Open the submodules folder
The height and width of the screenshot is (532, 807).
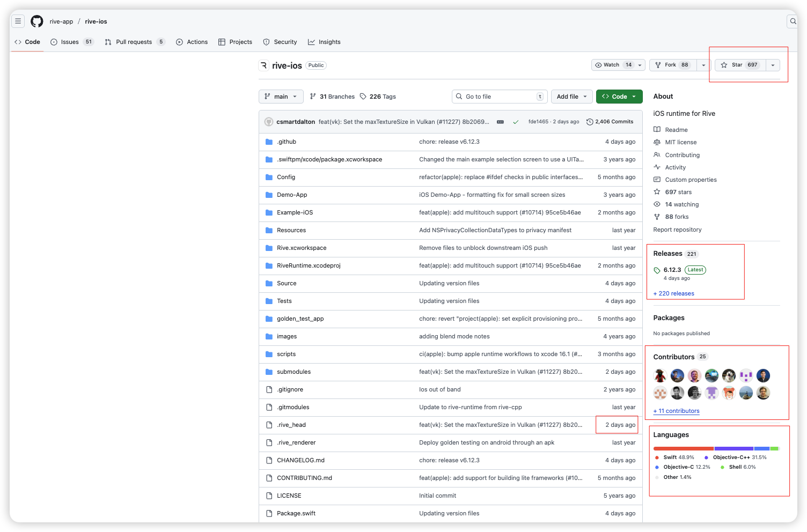tap(294, 372)
